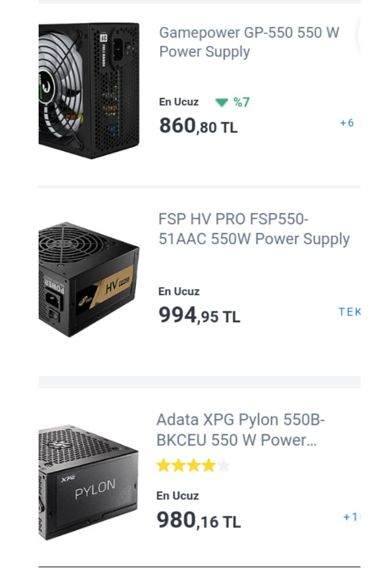
Task: Click the yellow star rating on Adata
Action: [186, 465]
